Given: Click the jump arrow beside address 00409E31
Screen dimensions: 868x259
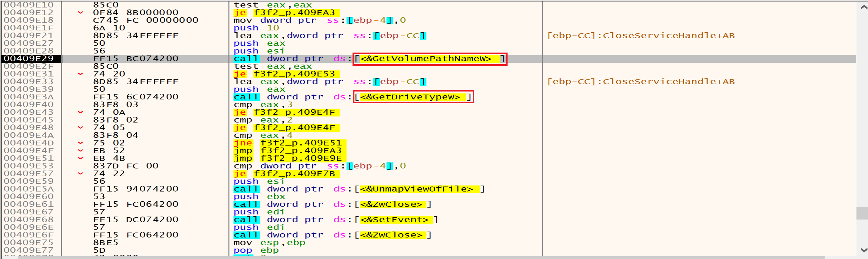Looking at the screenshot, I should 80,74.
